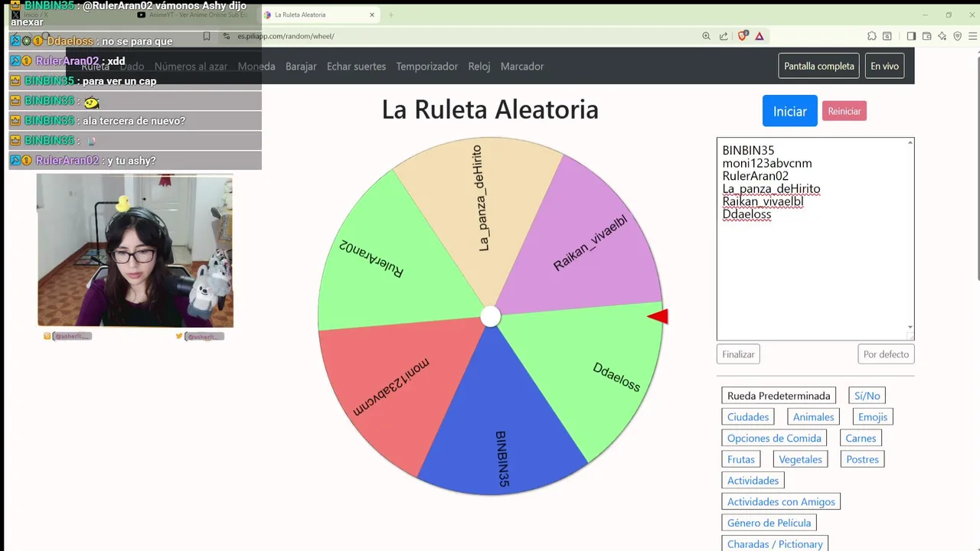This screenshot has height=551, width=980.
Task: Click the En vivo button
Action: (884, 66)
